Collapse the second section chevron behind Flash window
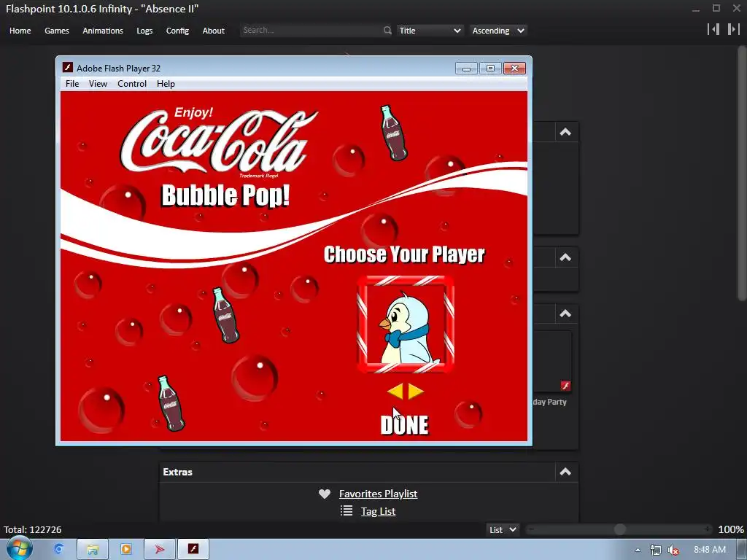Viewport: 747px width, 560px height. (x=565, y=257)
